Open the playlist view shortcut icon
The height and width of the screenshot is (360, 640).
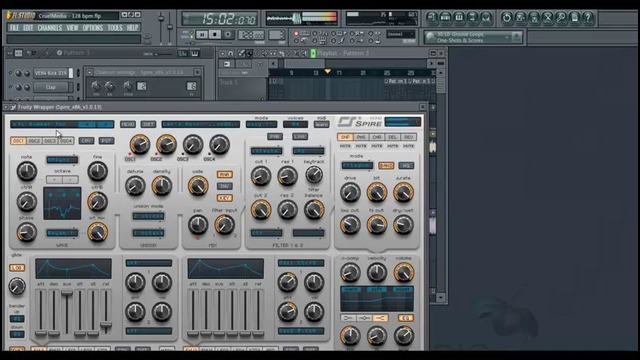coord(432,18)
